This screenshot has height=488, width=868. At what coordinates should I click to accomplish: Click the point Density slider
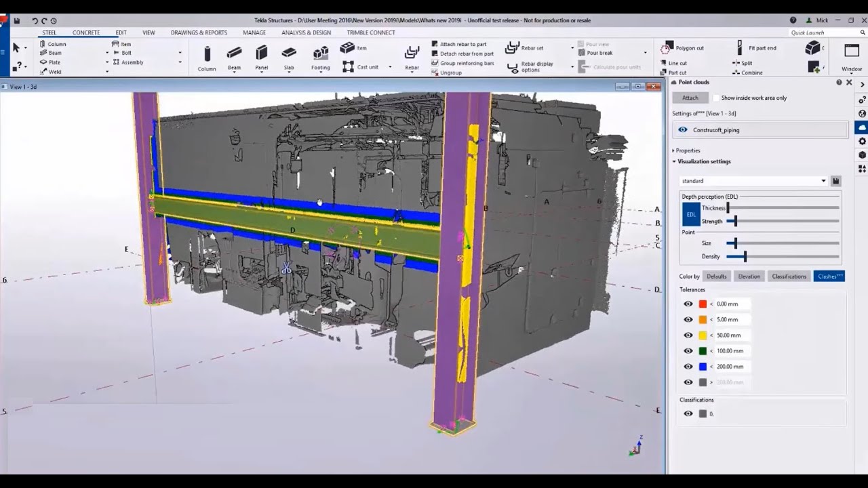(783, 256)
